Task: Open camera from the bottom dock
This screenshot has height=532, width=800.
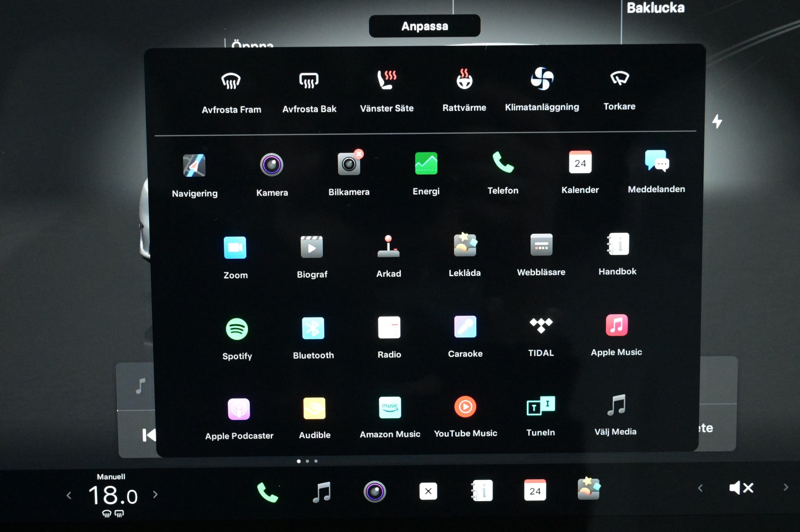Action: [x=375, y=491]
